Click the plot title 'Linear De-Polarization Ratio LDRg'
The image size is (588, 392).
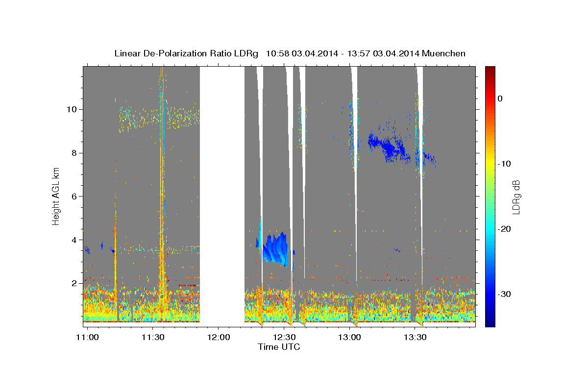pyautogui.click(x=186, y=53)
